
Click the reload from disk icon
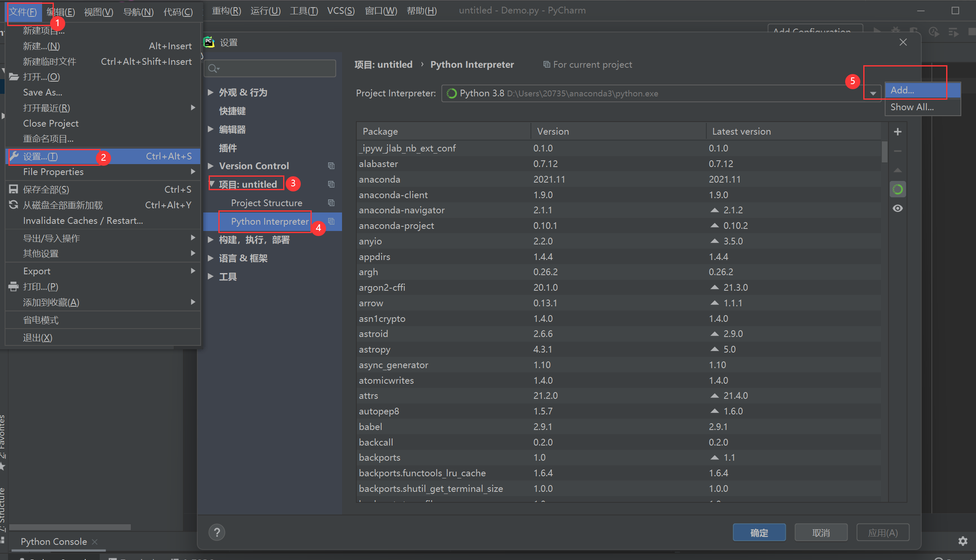pos(13,205)
